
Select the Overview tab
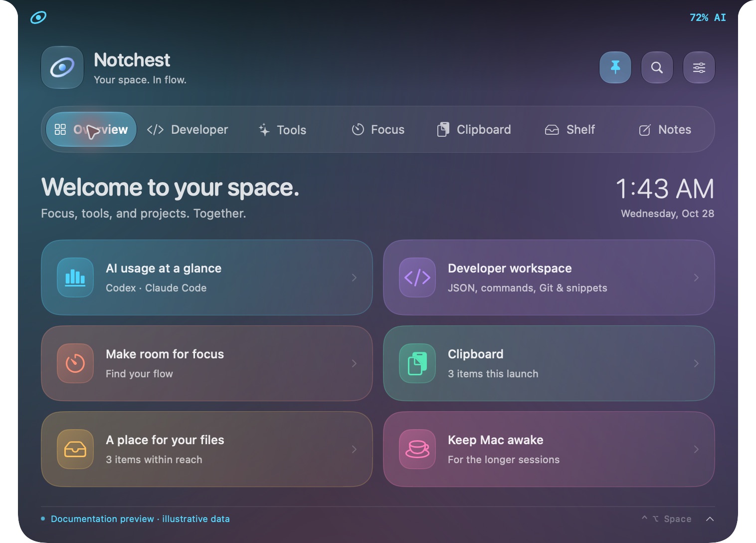[x=91, y=129]
